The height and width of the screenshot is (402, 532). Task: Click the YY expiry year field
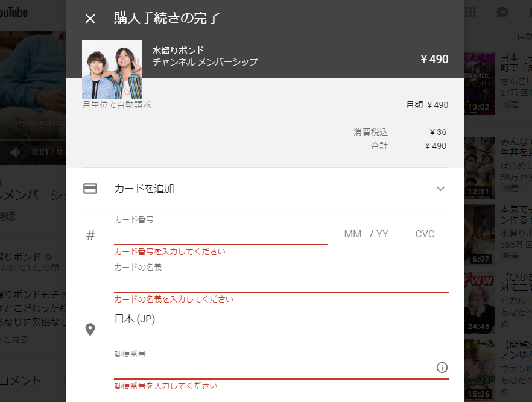387,234
